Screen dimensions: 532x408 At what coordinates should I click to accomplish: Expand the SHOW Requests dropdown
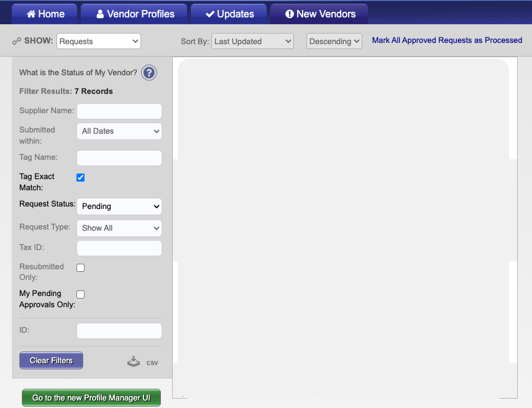click(99, 41)
